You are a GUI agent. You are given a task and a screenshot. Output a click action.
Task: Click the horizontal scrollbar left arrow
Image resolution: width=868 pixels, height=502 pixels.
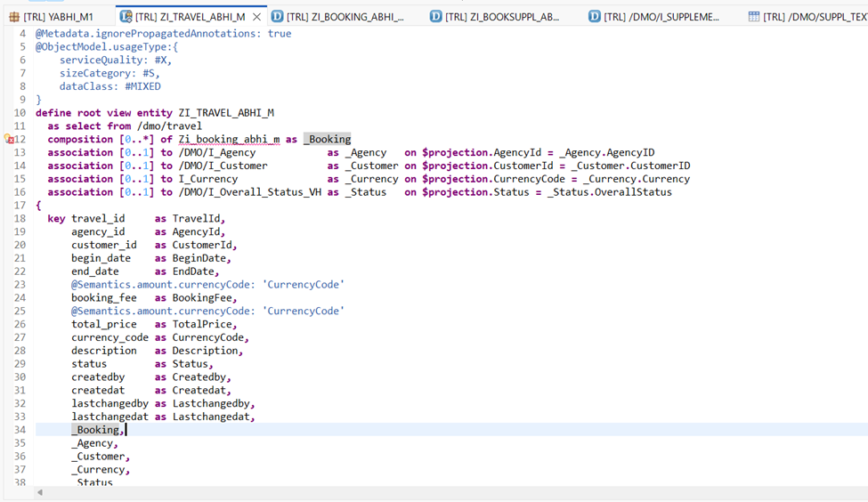(40, 492)
